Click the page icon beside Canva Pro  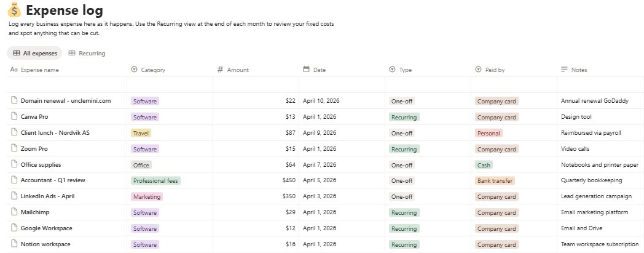tap(14, 116)
